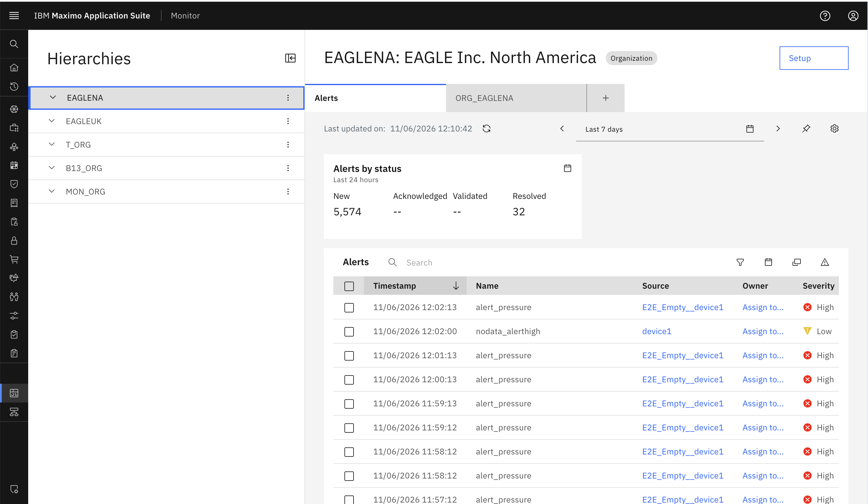Open the EAGLEUK overflow menu
The width and height of the screenshot is (868, 504).
tap(288, 121)
